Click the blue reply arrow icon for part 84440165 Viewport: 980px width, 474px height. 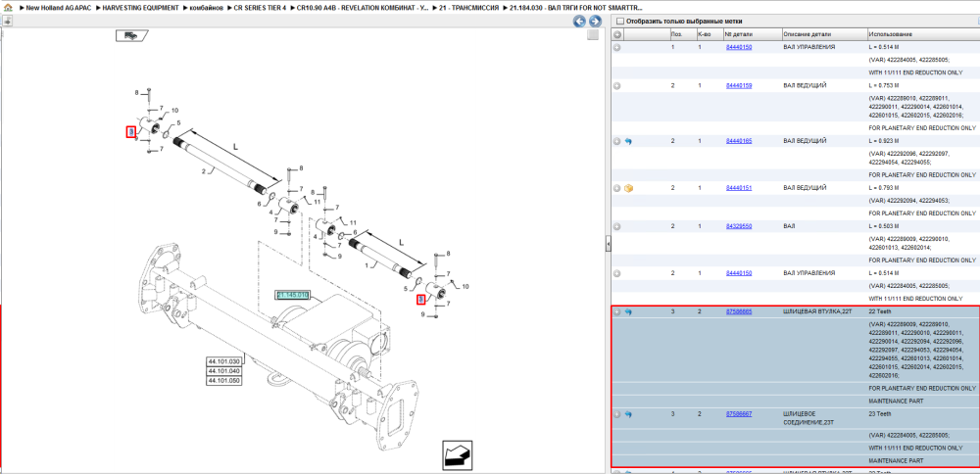[x=629, y=142]
